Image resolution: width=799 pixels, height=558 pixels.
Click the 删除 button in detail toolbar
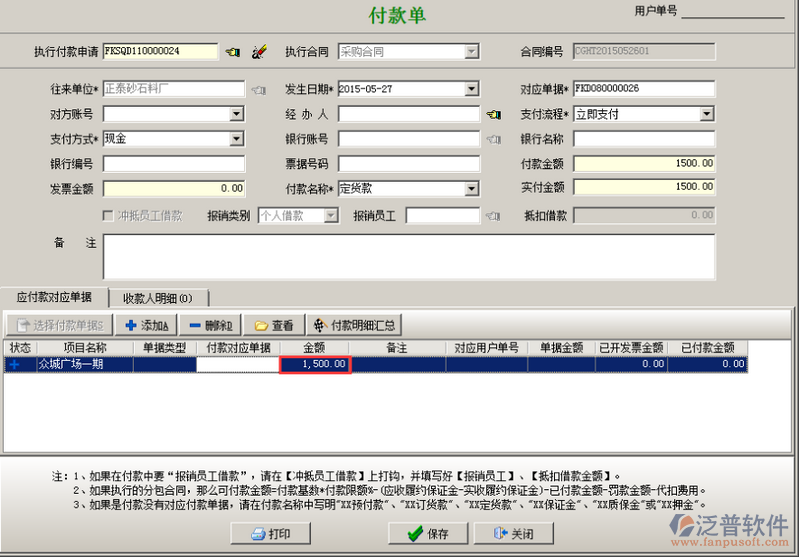point(210,325)
